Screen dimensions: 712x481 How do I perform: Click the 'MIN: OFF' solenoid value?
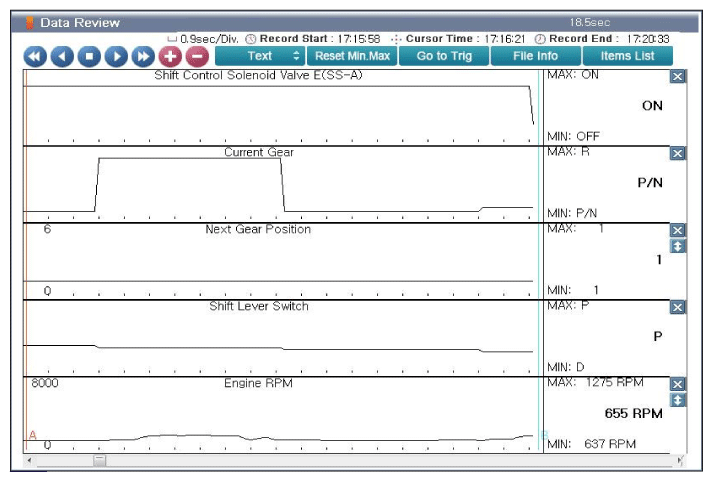pyautogui.click(x=574, y=136)
